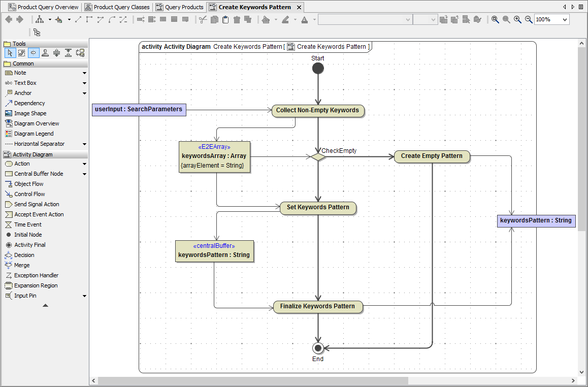The image size is (588, 387).
Task: Expand the Action tool dropdown
Action: 84,164
